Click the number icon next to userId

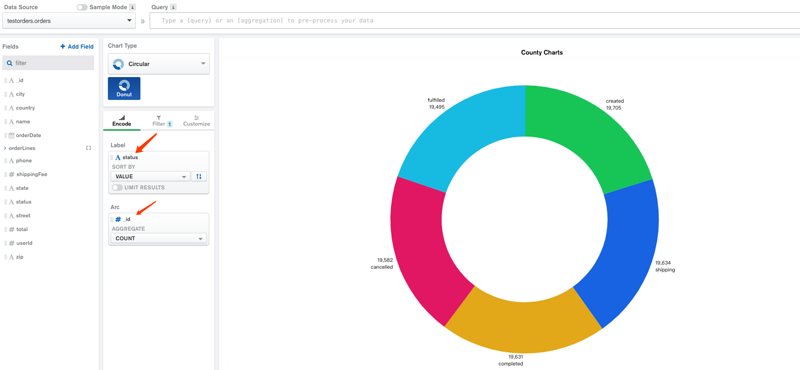point(11,243)
